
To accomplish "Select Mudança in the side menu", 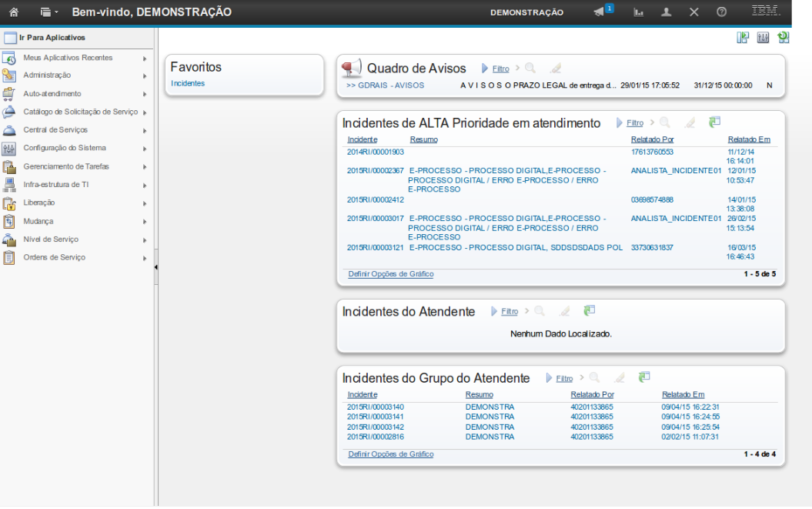I will pyautogui.click(x=38, y=221).
